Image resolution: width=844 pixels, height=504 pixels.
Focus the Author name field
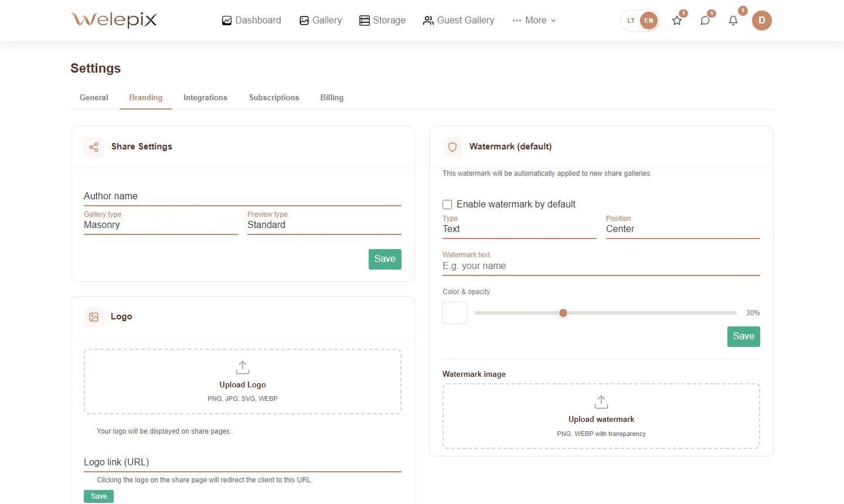coord(243,196)
